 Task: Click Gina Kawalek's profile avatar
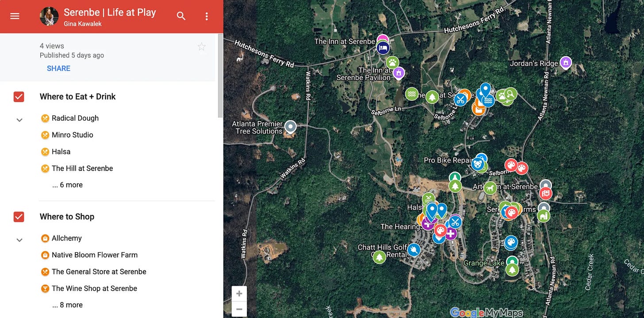49,16
